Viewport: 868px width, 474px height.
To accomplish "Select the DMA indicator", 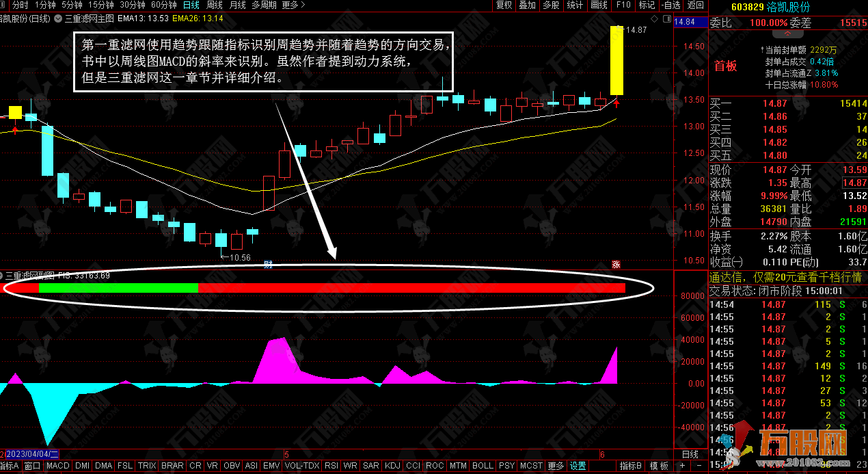I will point(103,466).
